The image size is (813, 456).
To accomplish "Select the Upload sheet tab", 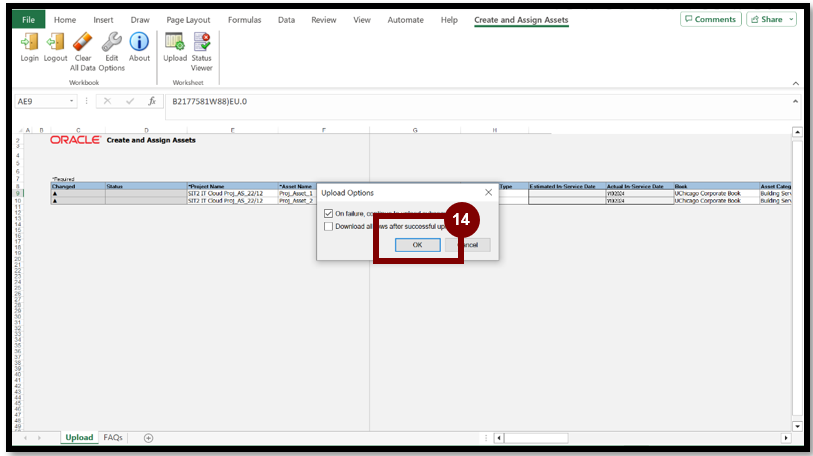I will tap(79, 437).
